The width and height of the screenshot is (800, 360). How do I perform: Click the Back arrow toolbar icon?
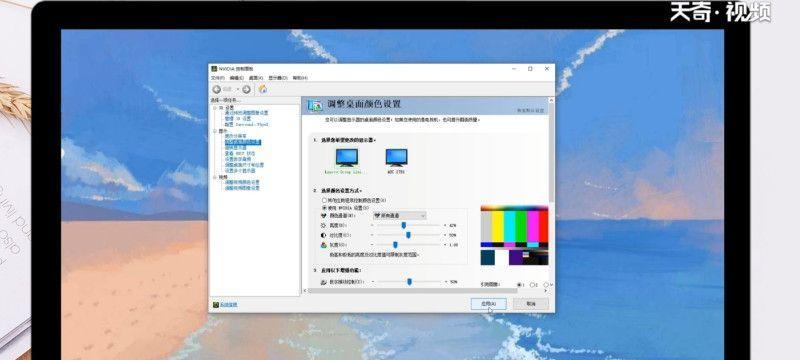[217, 89]
